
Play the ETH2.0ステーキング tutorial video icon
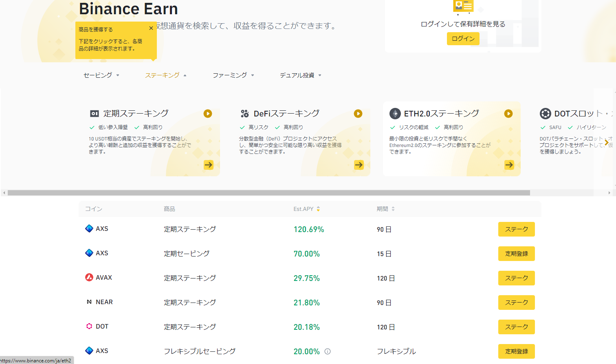508,114
